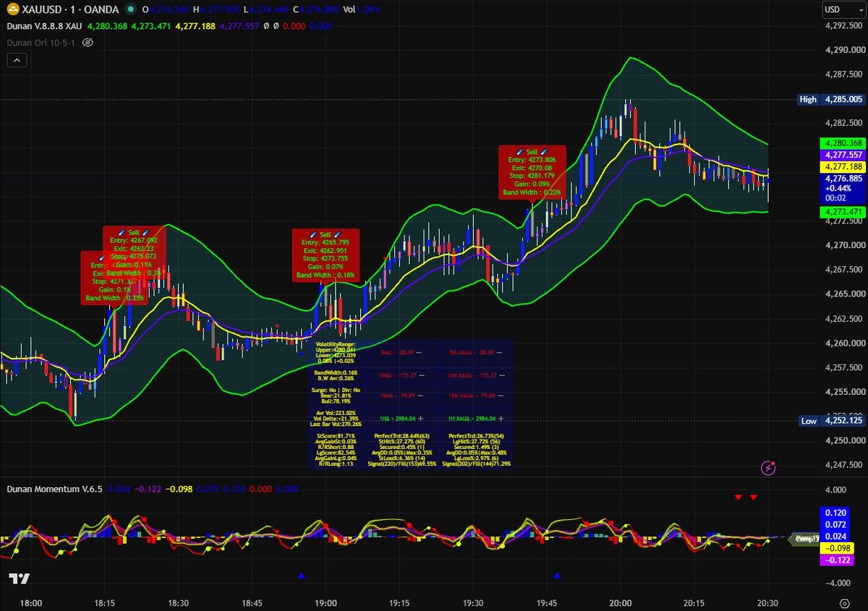Click the High price tag 4,285.005

pos(830,99)
